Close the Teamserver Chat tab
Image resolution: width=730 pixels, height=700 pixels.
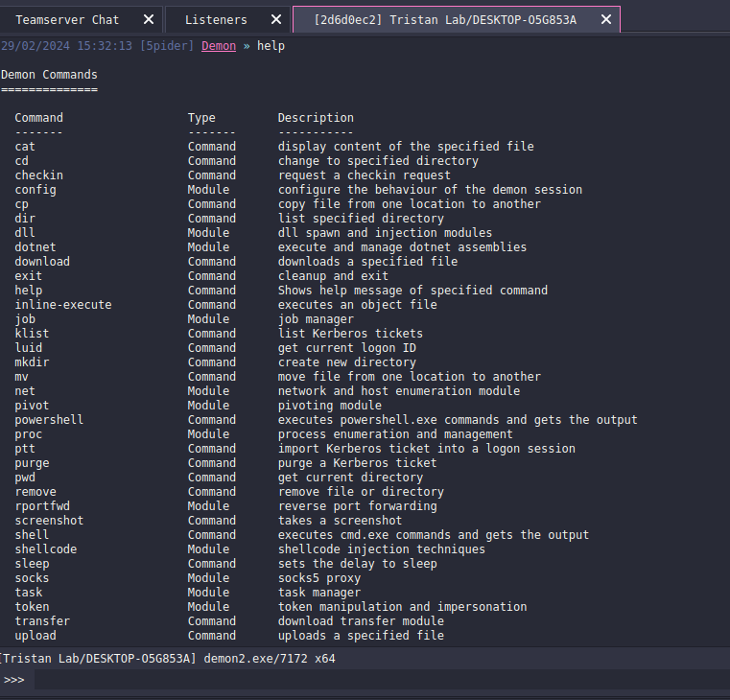pyautogui.click(x=149, y=19)
